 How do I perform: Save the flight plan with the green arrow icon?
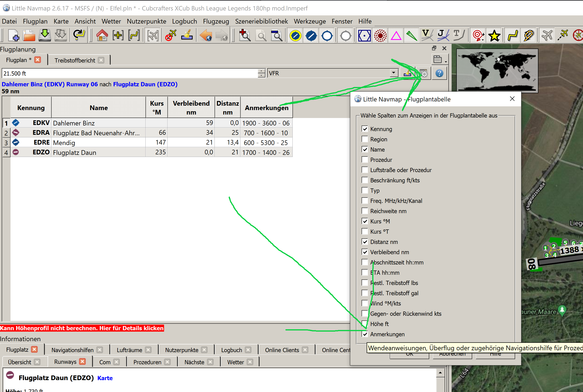[45, 35]
